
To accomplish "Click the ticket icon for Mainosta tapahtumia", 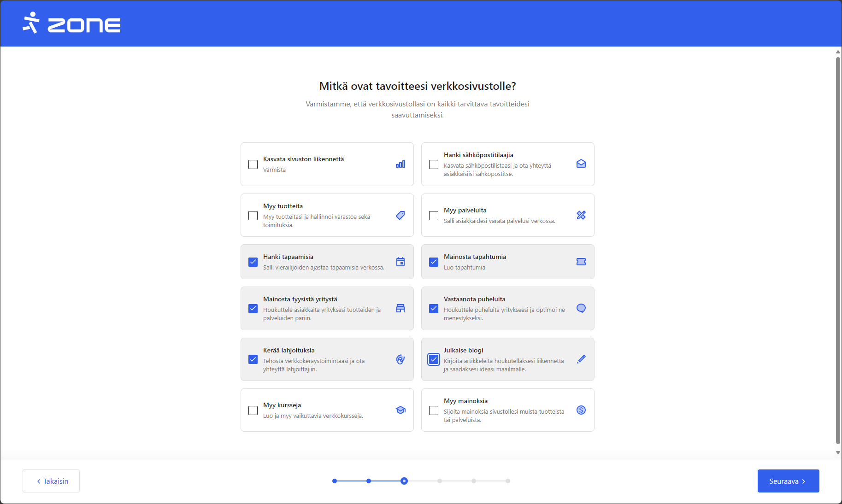I will (x=581, y=262).
